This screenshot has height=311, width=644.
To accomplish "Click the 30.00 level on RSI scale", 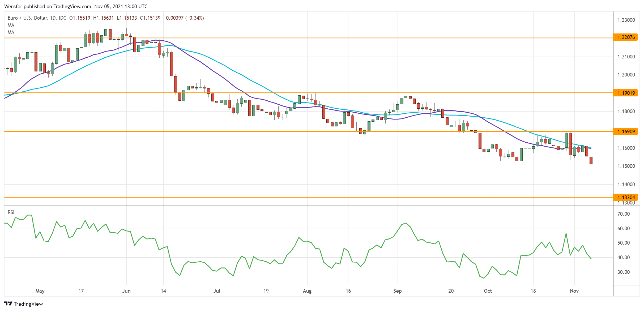I will click(x=623, y=272).
